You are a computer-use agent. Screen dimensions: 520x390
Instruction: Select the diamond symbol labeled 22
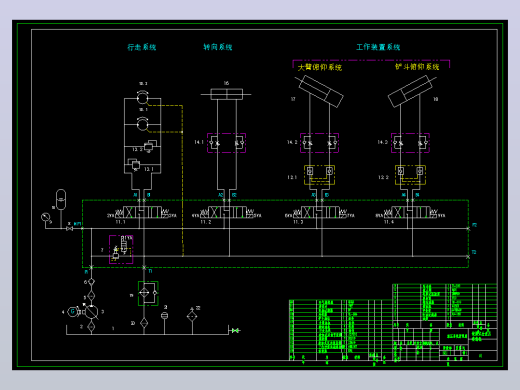click(192, 315)
